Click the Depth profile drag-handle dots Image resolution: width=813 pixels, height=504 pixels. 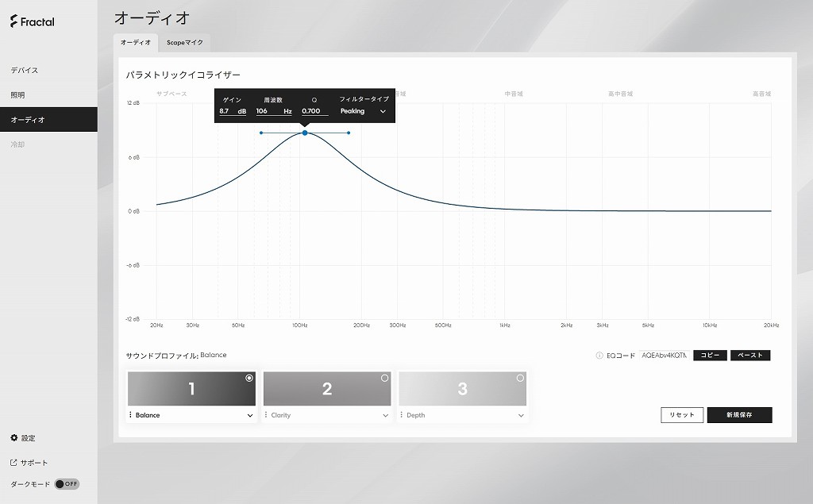tap(401, 415)
